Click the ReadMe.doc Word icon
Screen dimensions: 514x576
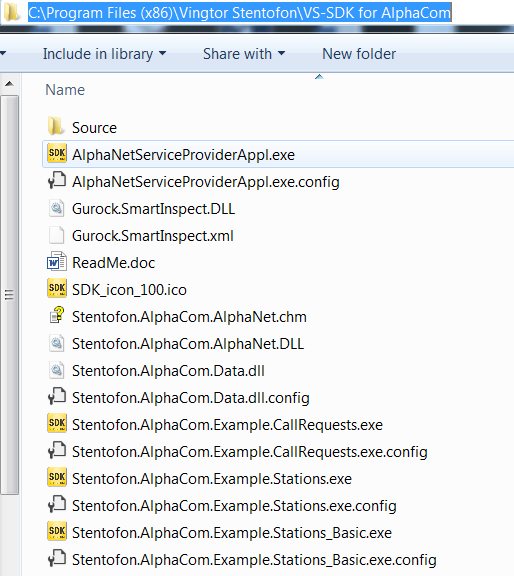pyautogui.click(x=57, y=261)
